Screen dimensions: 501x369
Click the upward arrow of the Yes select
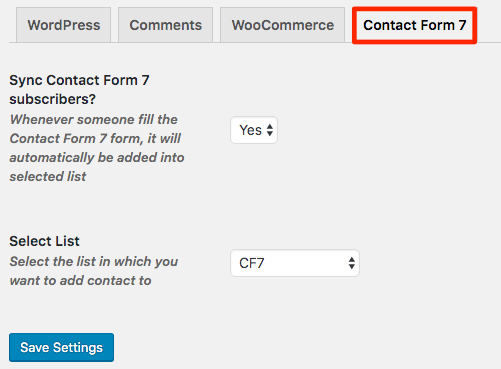[x=270, y=126]
